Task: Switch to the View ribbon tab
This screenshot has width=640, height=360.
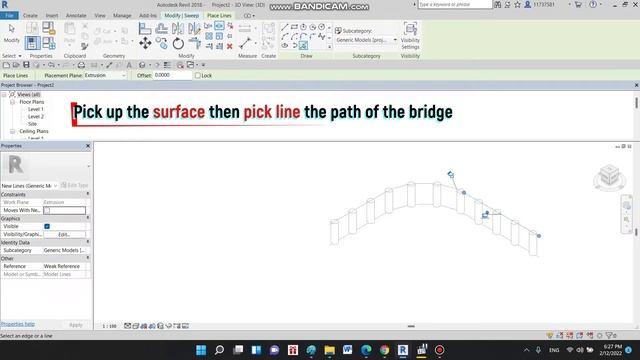Action: tap(100, 16)
